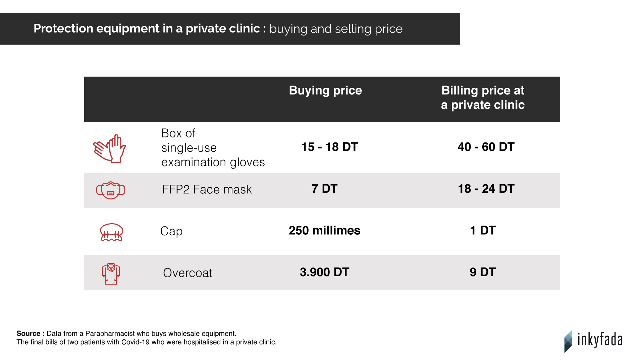Click the '1 DT' cap billing price
Viewport: 644px width, 362px height.
point(483,231)
